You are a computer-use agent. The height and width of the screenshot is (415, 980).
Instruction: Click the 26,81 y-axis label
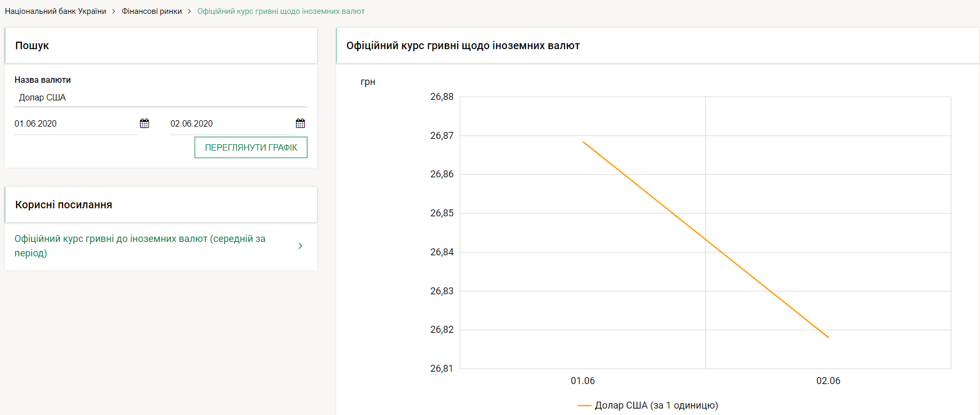coord(442,369)
